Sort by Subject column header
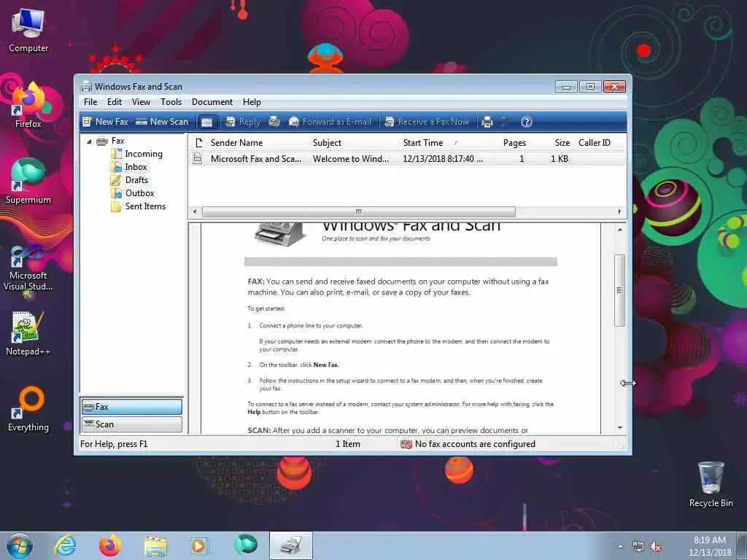This screenshot has width=747, height=560. pyautogui.click(x=354, y=143)
